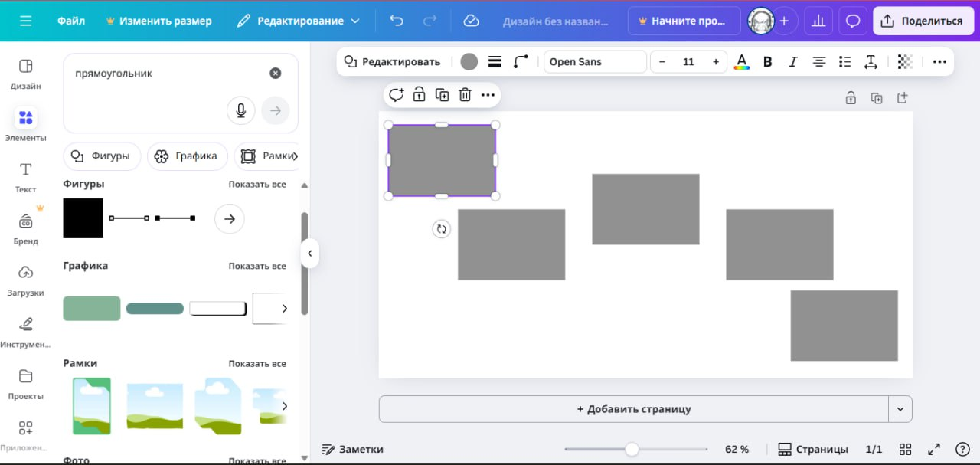
Task: Open the comments speech bubble icon
Action: coord(852,21)
